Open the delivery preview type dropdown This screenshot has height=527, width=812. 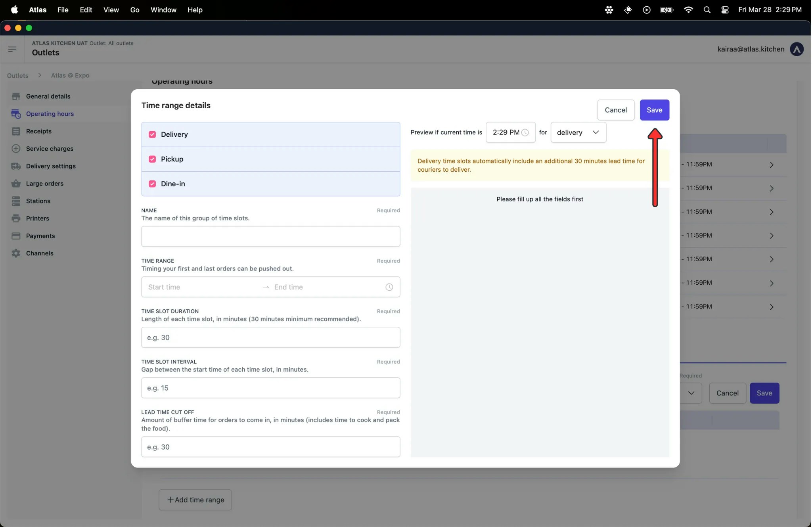pos(578,132)
